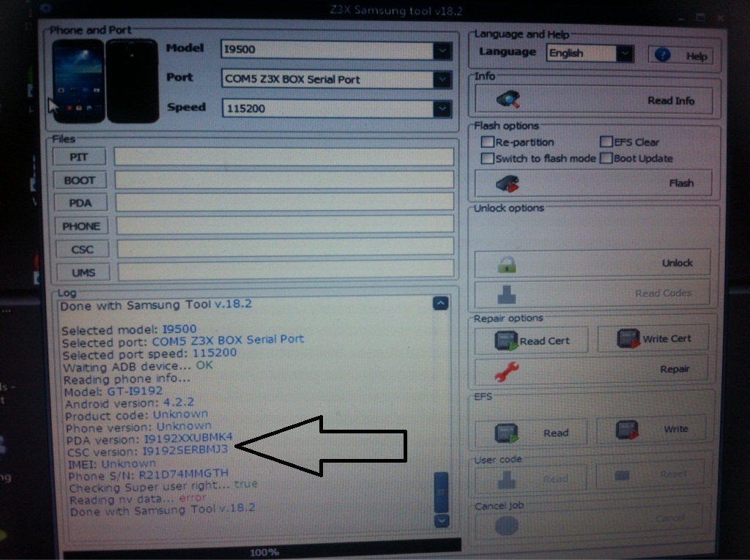Enable the Re-partition checkbox
Image resolution: width=750 pixels, height=560 pixels.
[487, 142]
